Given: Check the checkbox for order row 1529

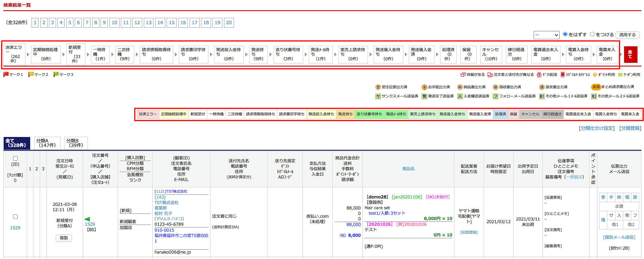Looking at the screenshot, I should coord(15,217).
